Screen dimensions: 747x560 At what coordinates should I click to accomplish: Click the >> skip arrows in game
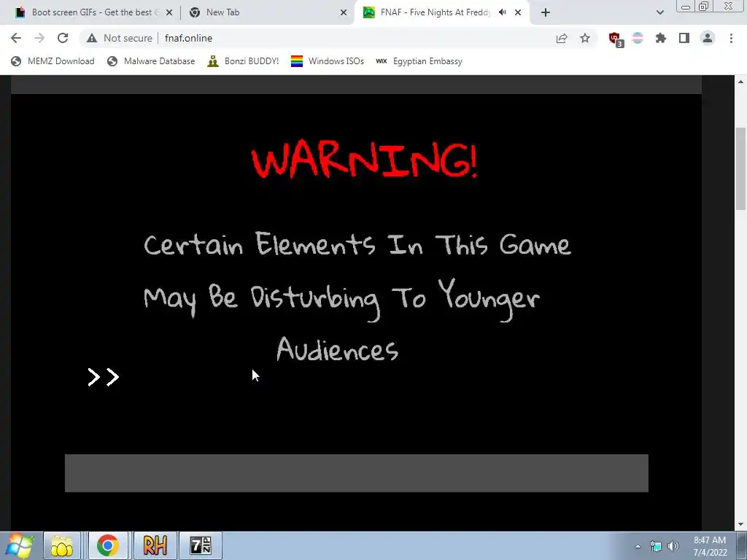[x=104, y=377]
